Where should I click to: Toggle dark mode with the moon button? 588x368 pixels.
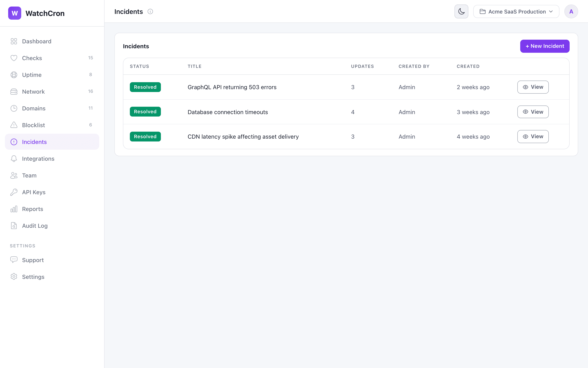tap(461, 12)
